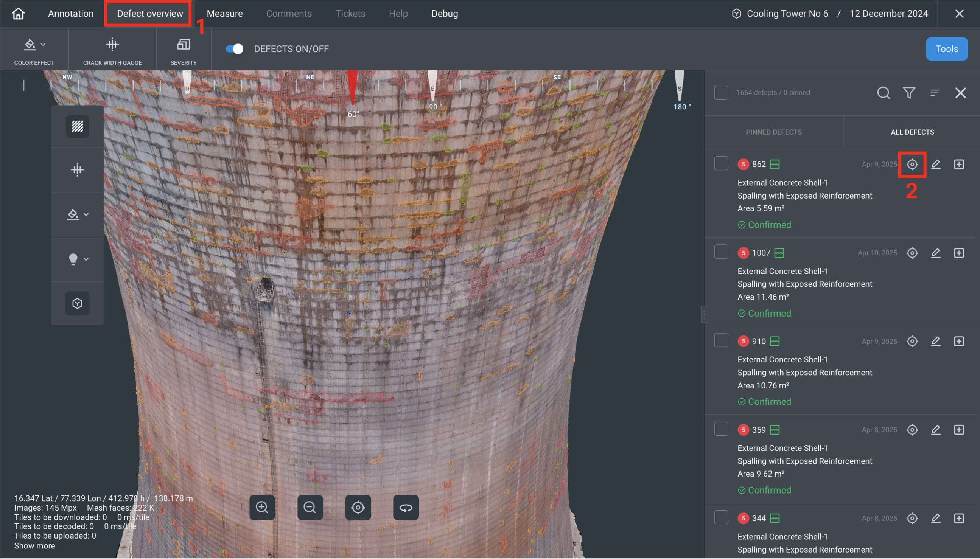Click the plus icon on defect 359
Viewport: 980px width, 559px height.
tap(959, 430)
